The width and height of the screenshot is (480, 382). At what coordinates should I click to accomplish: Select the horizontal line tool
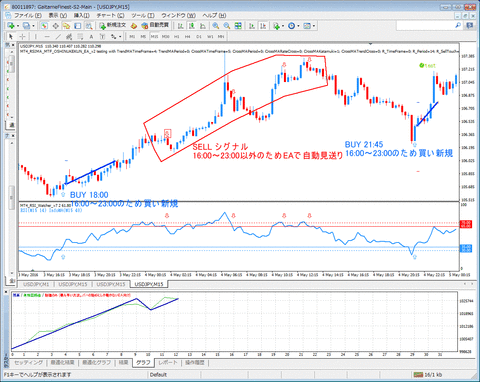click(x=47, y=36)
